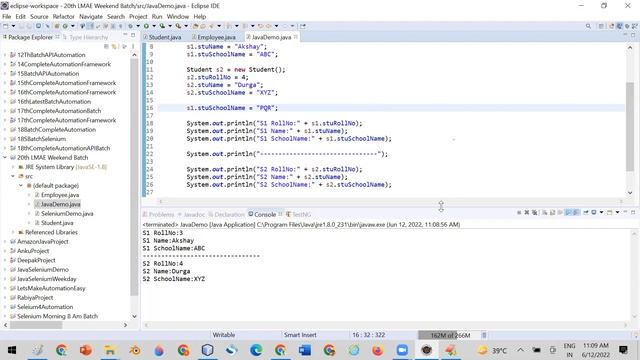Viewport: 640px width, 360px height.
Task: Open Package Explorer View Menu dots icon
Action: 133,46
